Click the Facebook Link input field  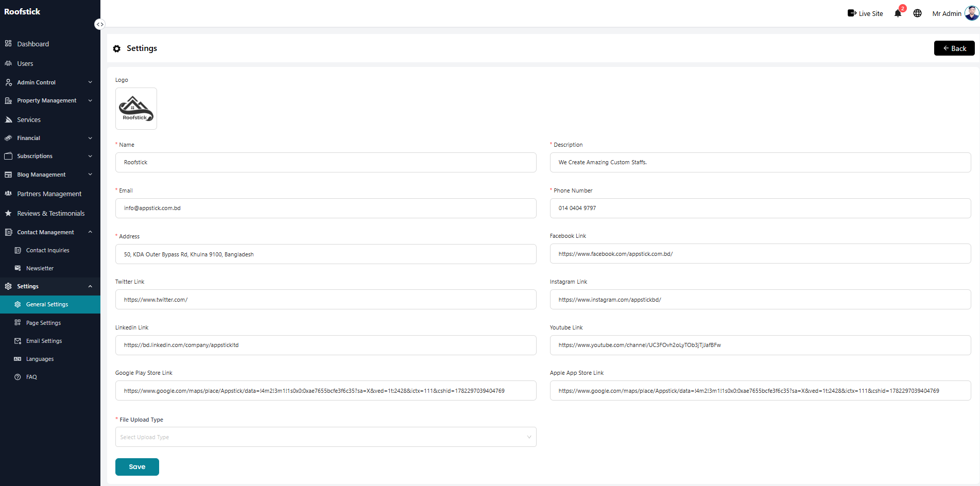[x=760, y=254]
